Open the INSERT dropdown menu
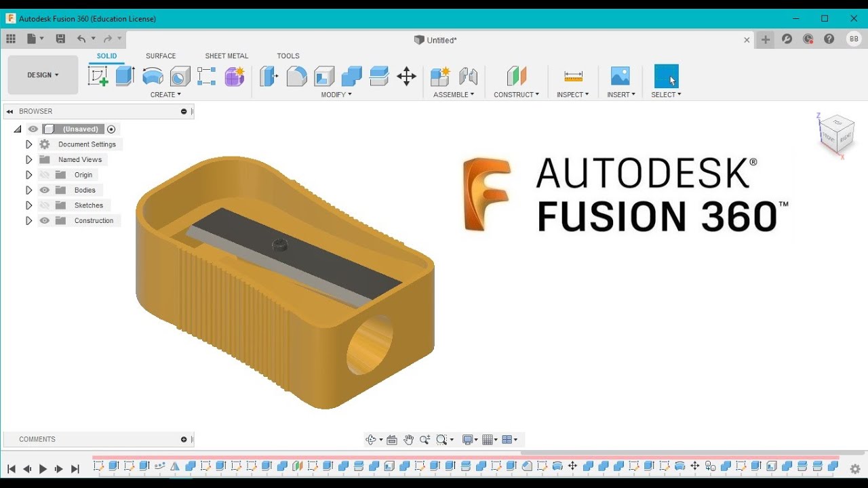The width and height of the screenshot is (868, 488). point(620,95)
